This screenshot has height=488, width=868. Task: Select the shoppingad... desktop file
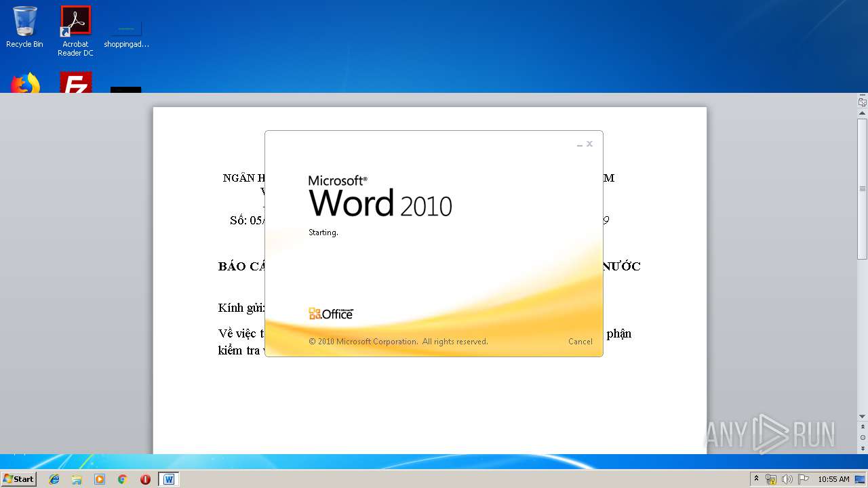126,34
